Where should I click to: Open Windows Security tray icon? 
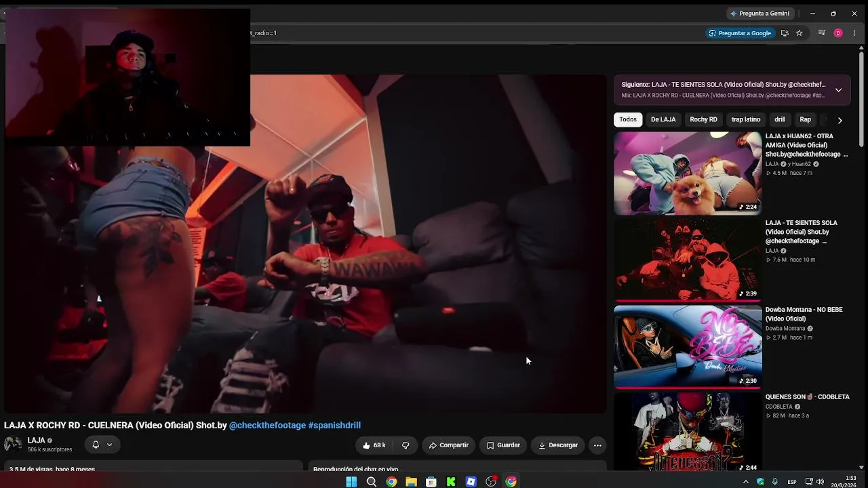pyautogui.click(x=760, y=482)
